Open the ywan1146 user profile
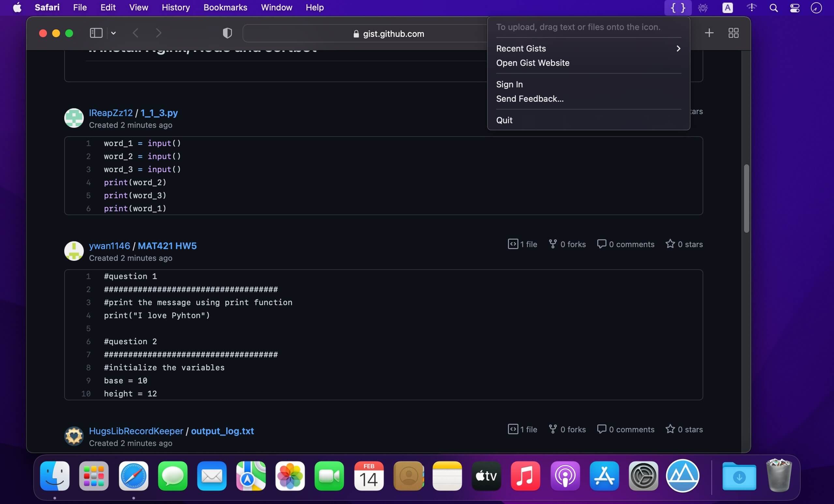 coord(109,246)
